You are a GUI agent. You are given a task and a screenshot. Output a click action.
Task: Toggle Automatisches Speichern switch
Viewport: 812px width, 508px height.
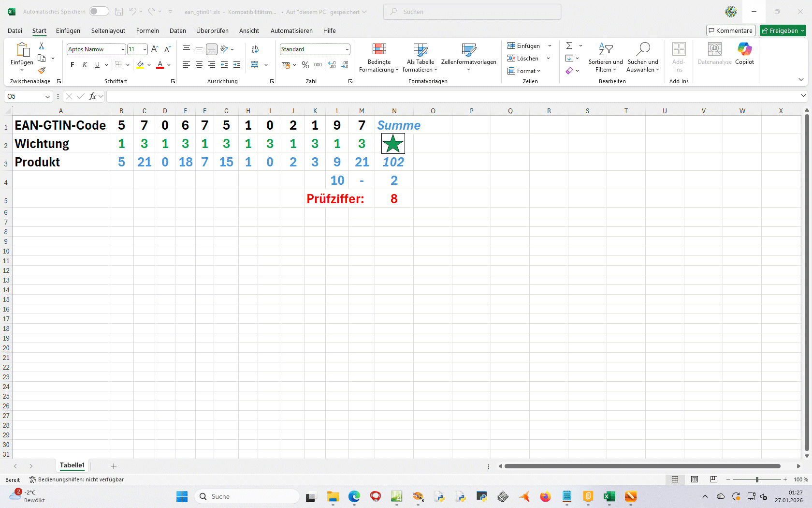coord(99,12)
